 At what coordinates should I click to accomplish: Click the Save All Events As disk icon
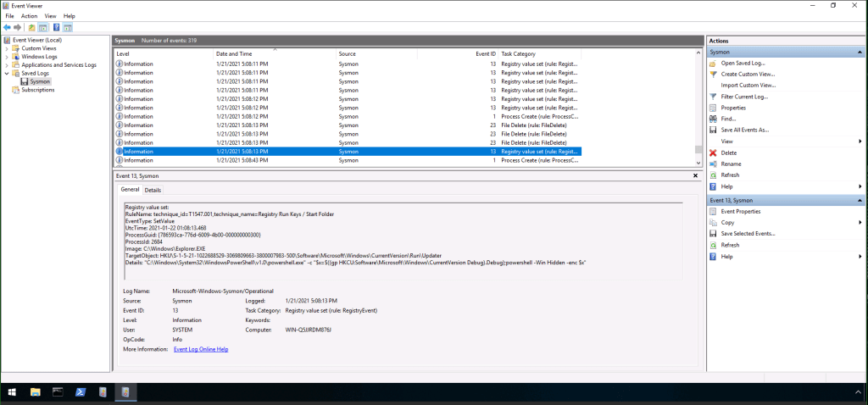click(713, 130)
